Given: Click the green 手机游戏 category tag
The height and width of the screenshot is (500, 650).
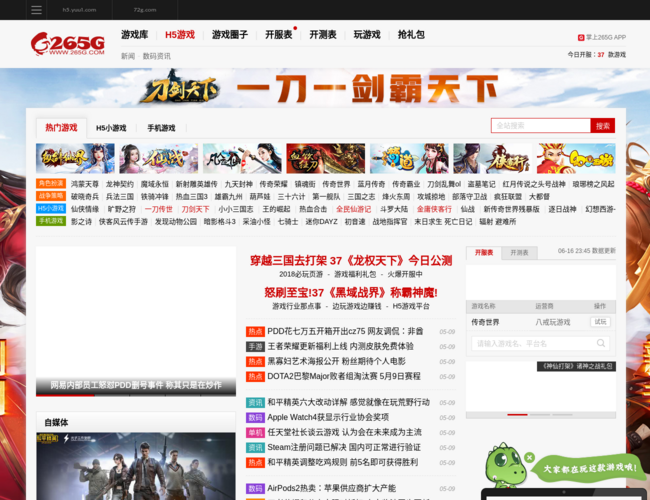Looking at the screenshot, I should tap(51, 221).
